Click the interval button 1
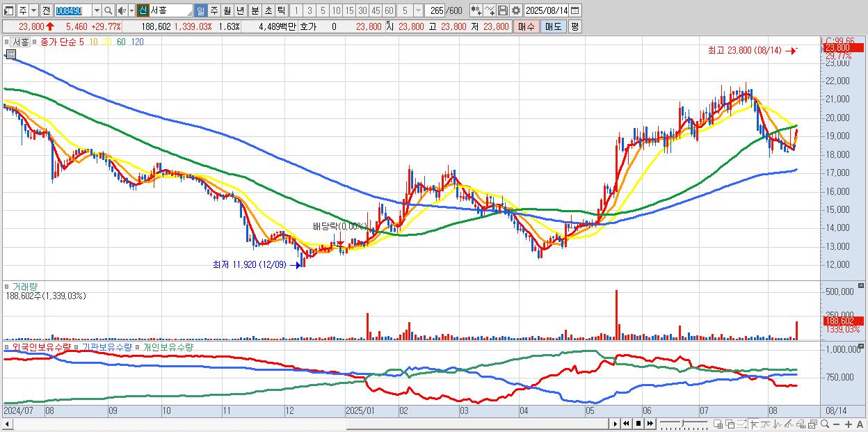The height and width of the screenshot is (432, 868). (296, 10)
